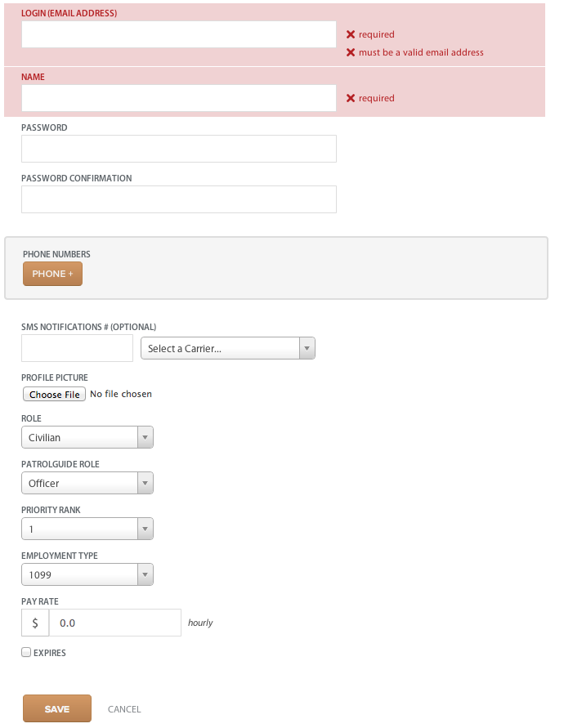Image resolution: width=573 pixels, height=728 pixels.
Task: Click the Save button
Action: (x=57, y=708)
